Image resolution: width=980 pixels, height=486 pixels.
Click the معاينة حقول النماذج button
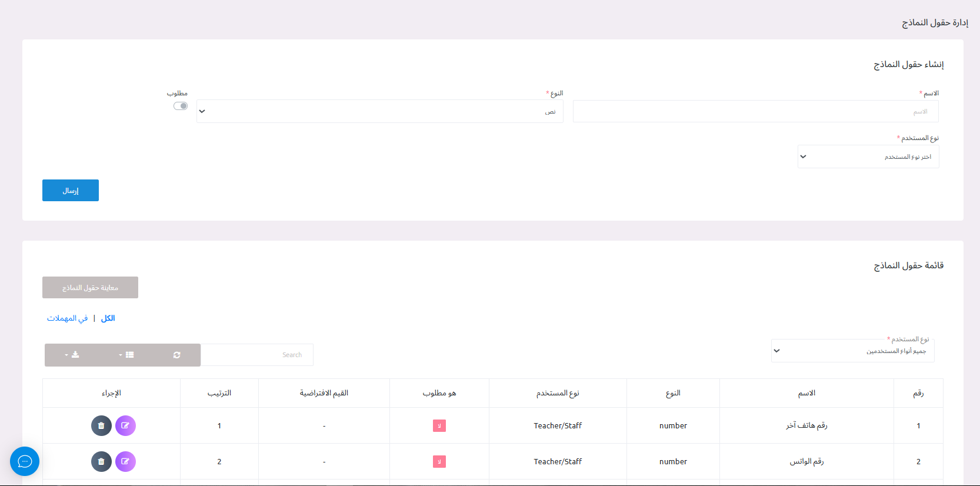point(90,288)
